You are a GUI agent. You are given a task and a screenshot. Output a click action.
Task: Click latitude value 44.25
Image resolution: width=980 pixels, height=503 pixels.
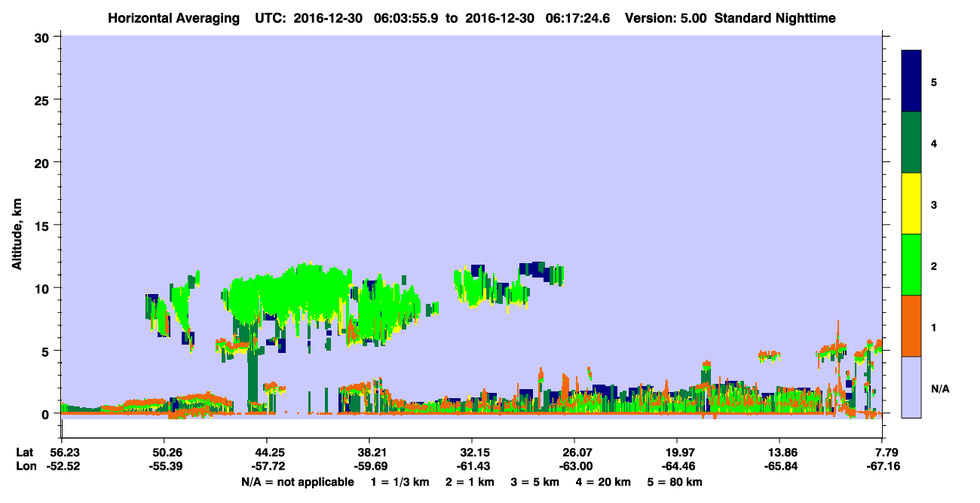266,452
